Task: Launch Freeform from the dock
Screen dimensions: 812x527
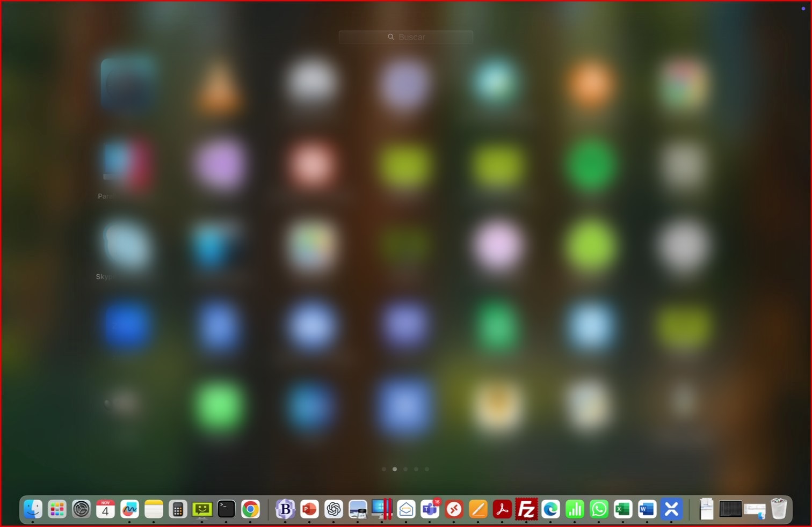Action: 129,509
